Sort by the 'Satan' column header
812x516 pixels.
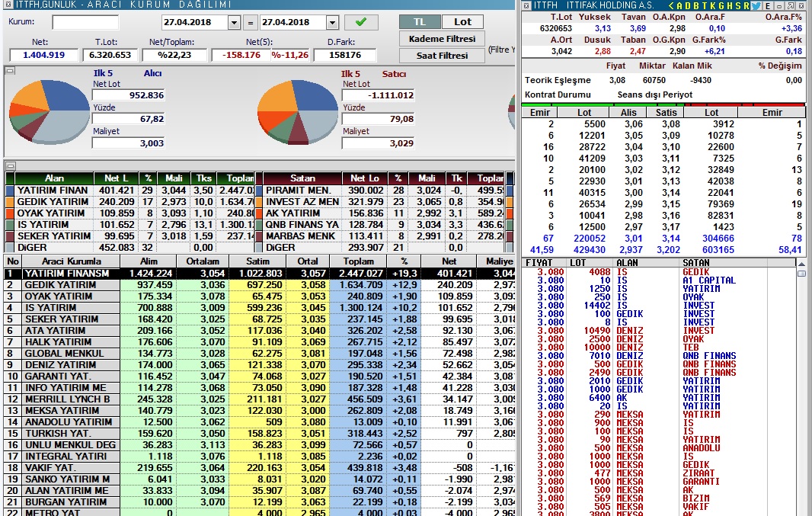302,178
